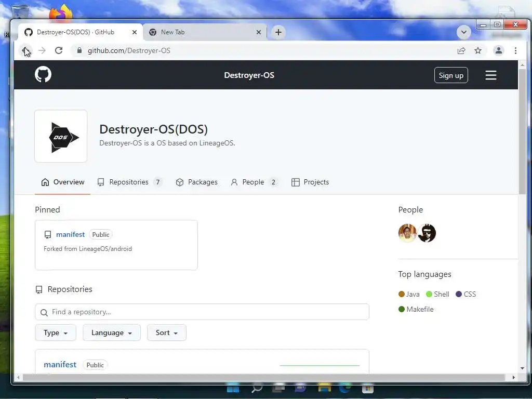This screenshot has height=399, width=532.
Task: Switch to the New Tab browser tab
Action: tap(205, 32)
